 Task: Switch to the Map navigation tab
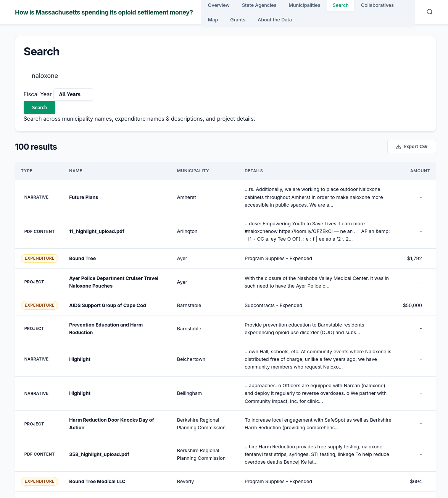click(213, 19)
